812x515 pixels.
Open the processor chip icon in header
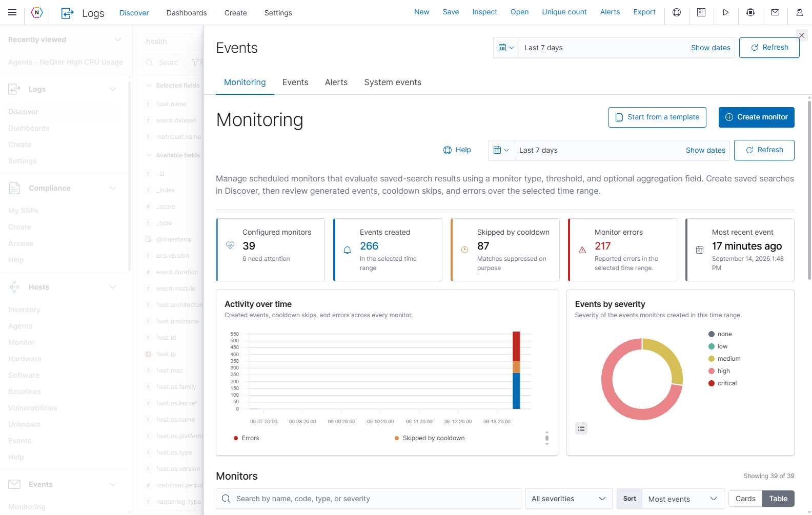tap(750, 12)
